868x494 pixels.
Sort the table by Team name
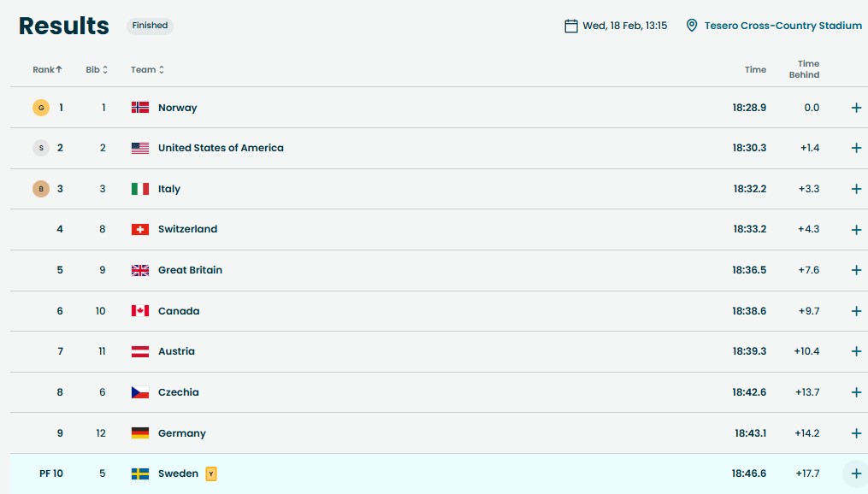147,70
